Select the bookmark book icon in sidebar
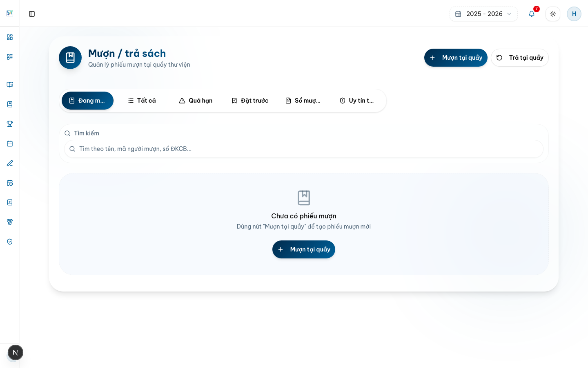The height and width of the screenshot is (368, 588). (x=10, y=104)
